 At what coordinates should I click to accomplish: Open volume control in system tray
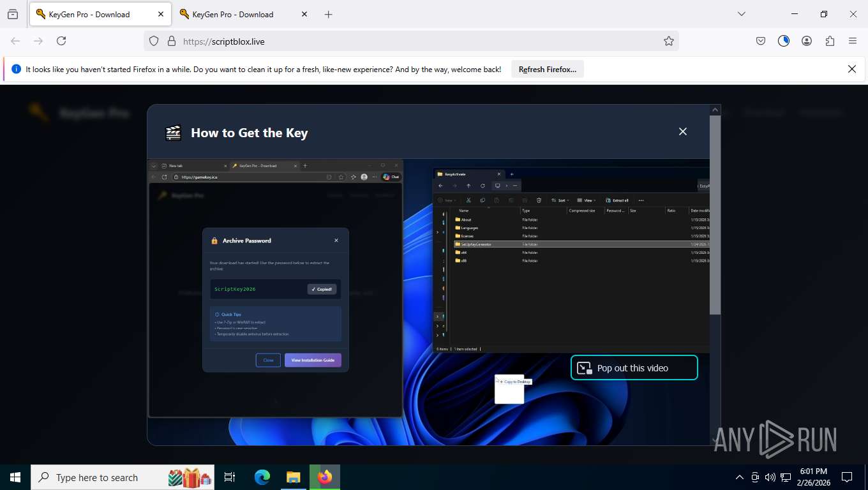770,477
